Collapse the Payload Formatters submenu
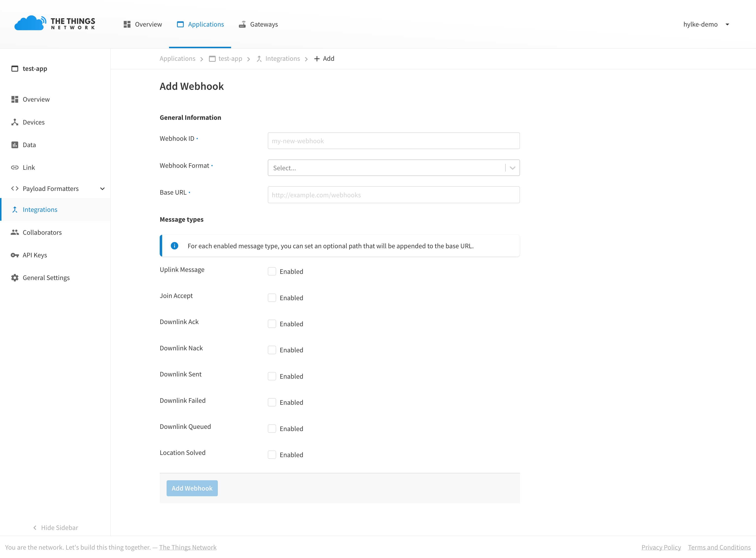 pyautogui.click(x=102, y=188)
